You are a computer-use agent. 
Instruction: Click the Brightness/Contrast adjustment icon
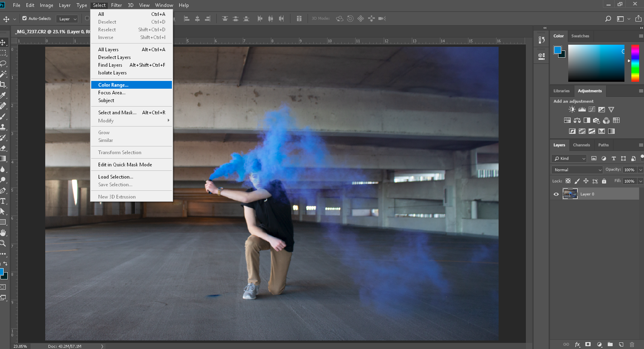[572, 109]
